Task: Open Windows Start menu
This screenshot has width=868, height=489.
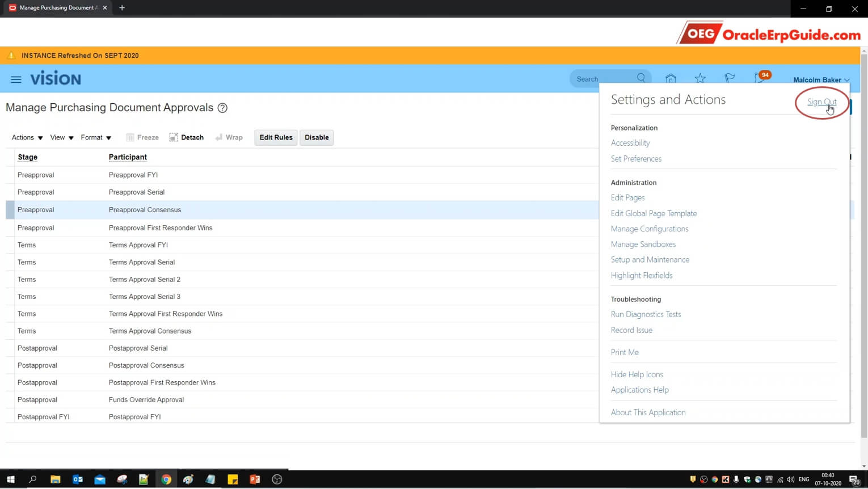Action: pos(10,479)
